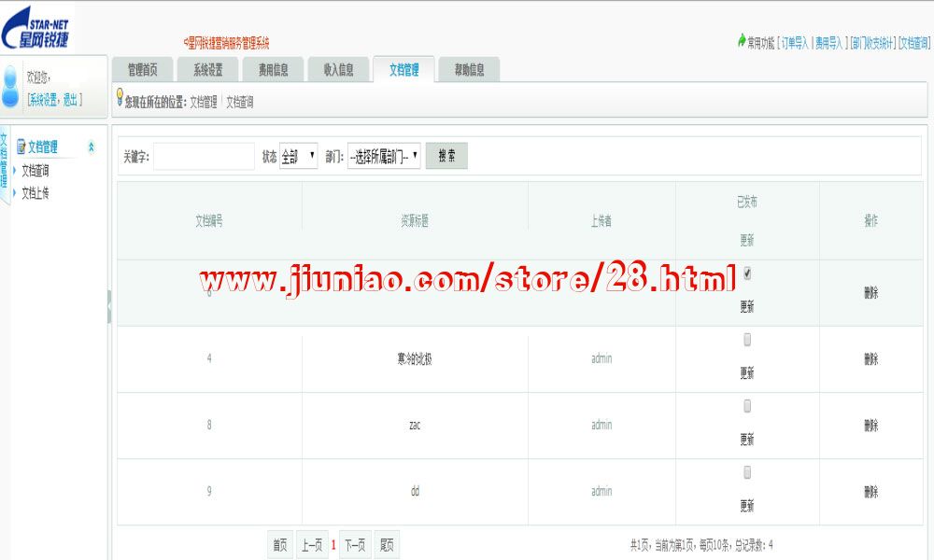Click the user avatar icon
Image resolution: width=934 pixels, height=560 pixels.
[10, 87]
